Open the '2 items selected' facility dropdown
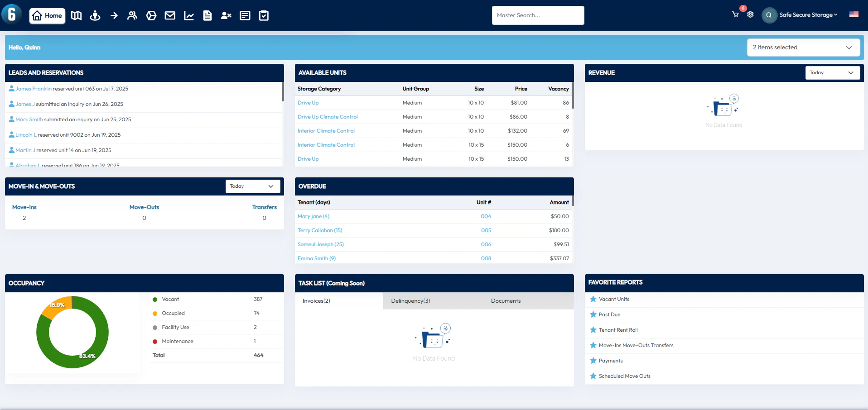This screenshot has height=410, width=868. point(803,47)
